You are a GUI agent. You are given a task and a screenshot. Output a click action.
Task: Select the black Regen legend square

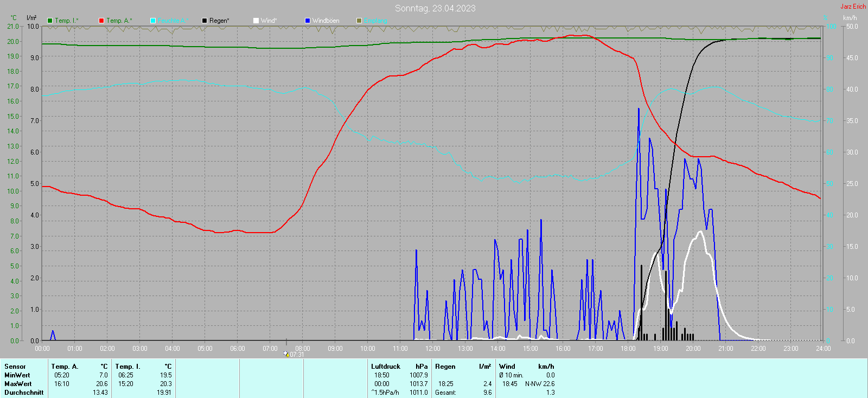(x=205, y=21)
